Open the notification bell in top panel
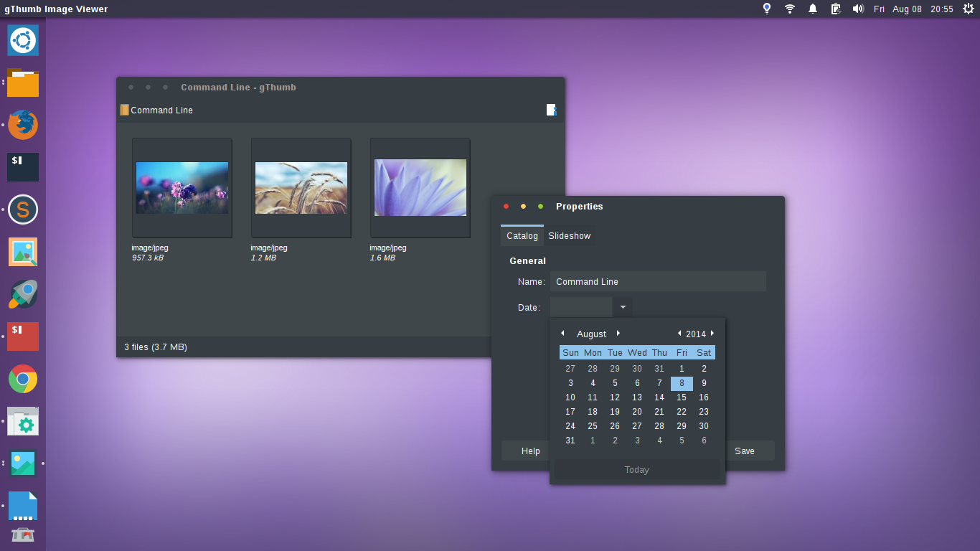The height and width of the screenshot is (551, 980). click(x=813, y=9)
